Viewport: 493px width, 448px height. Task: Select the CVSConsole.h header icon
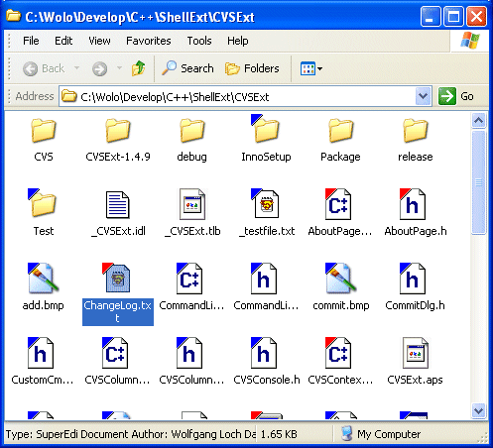[x=264, y=353]
